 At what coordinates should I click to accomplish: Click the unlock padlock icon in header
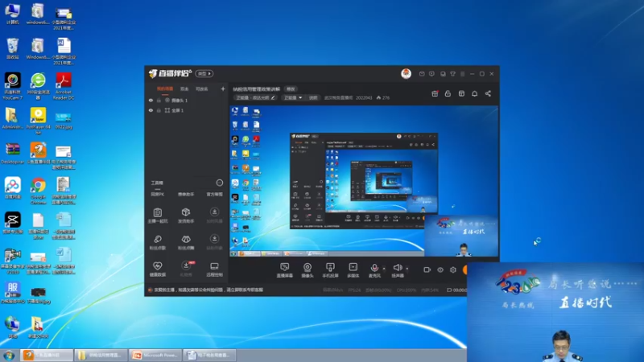(x=448, y=93)
